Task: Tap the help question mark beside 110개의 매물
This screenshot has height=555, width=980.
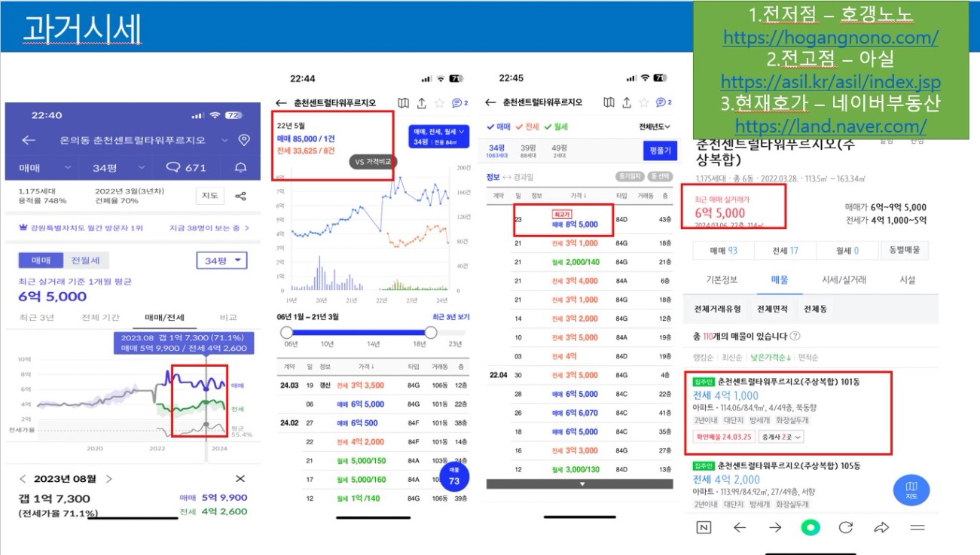Action: click(x=795, y=336)
